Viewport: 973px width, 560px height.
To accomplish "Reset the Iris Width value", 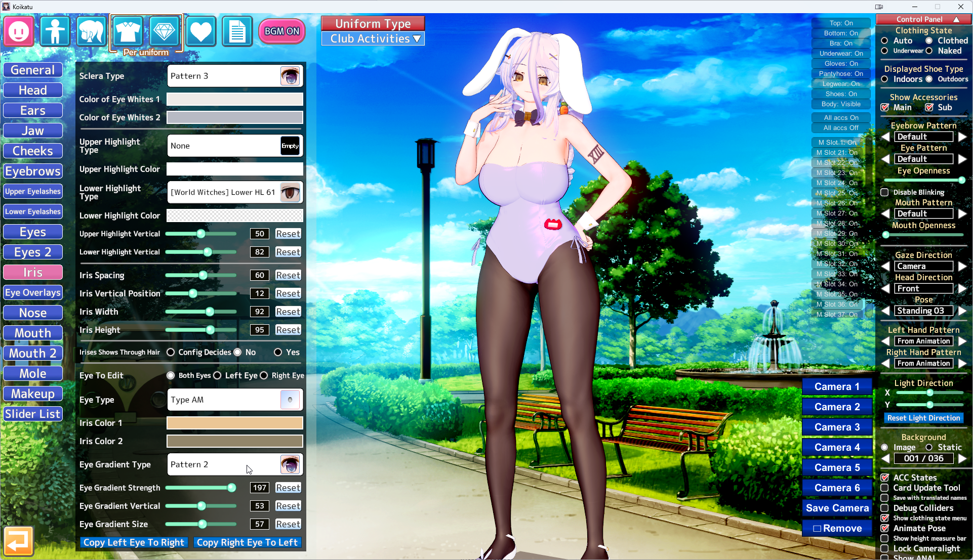I will point(288,312).
